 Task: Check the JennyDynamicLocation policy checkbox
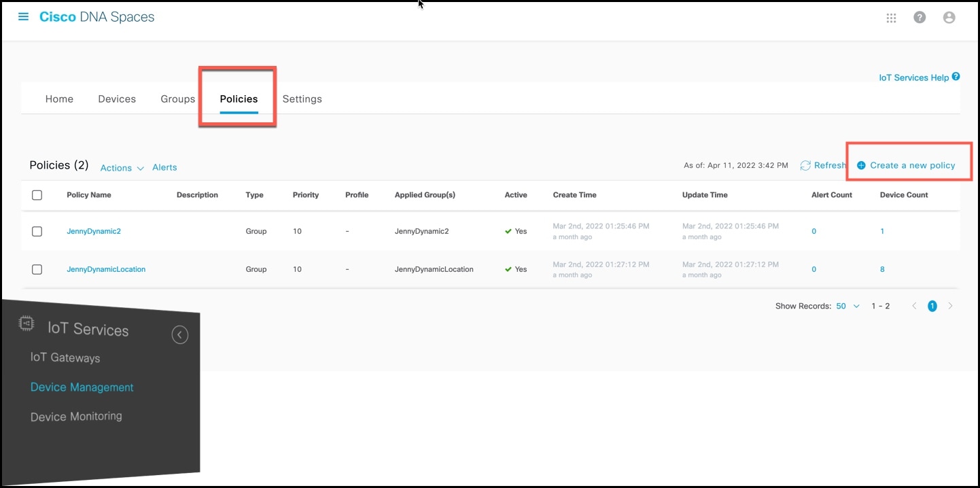[x=37, y=270]
